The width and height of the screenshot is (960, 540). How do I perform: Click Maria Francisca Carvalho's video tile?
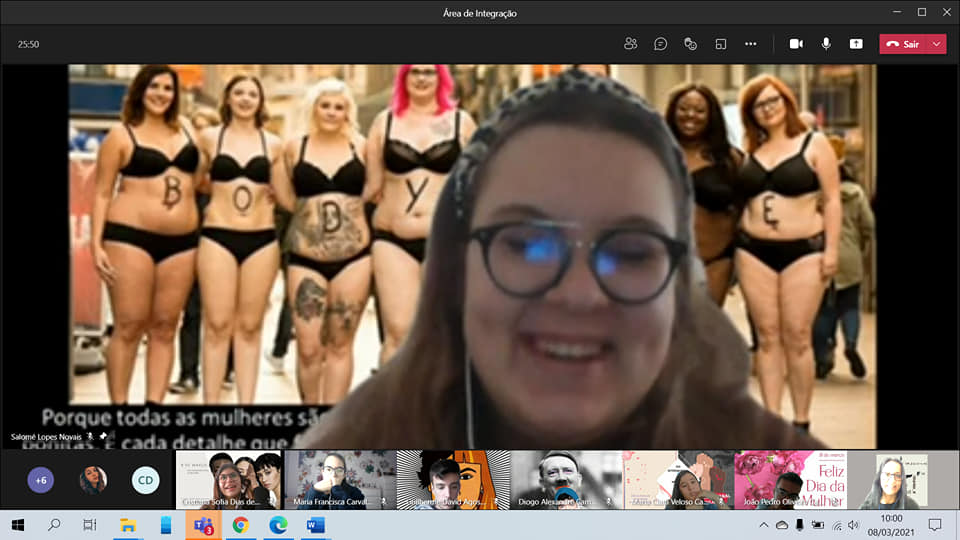pos(339,480)
